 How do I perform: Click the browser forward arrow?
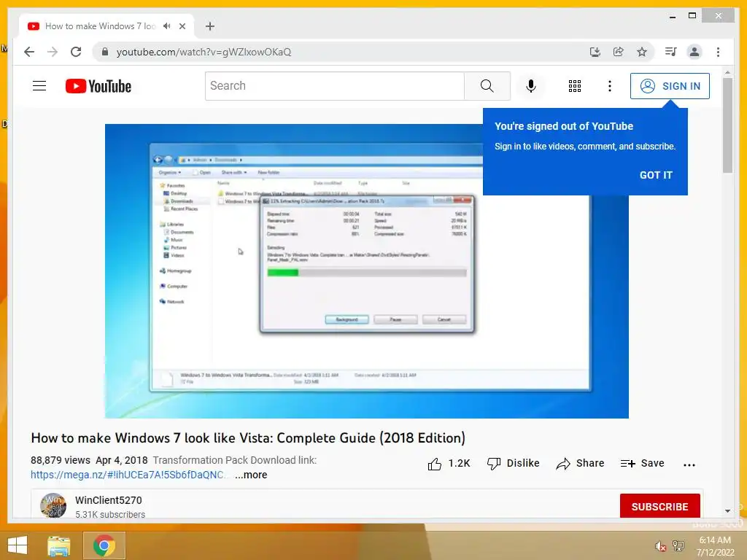[53, 52]
